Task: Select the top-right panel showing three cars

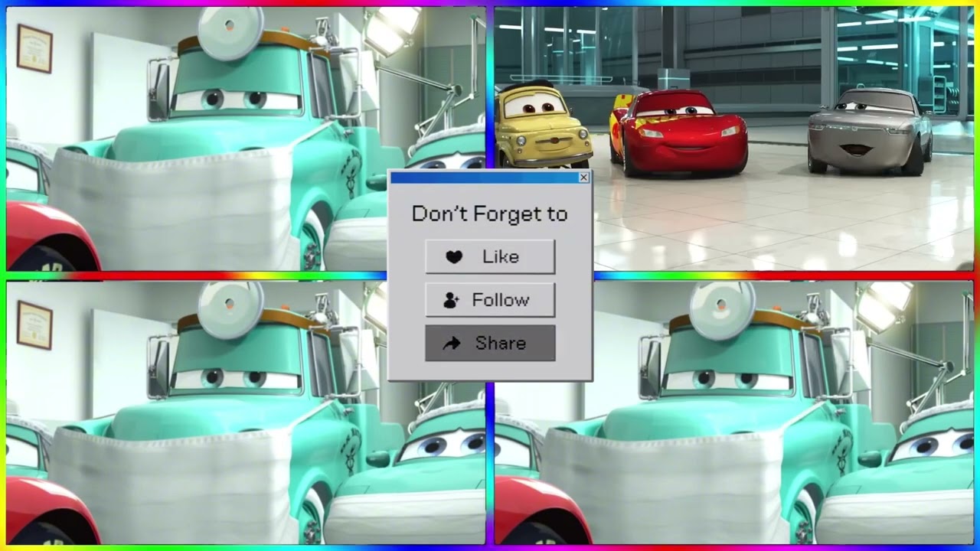Action: [734, 139]
